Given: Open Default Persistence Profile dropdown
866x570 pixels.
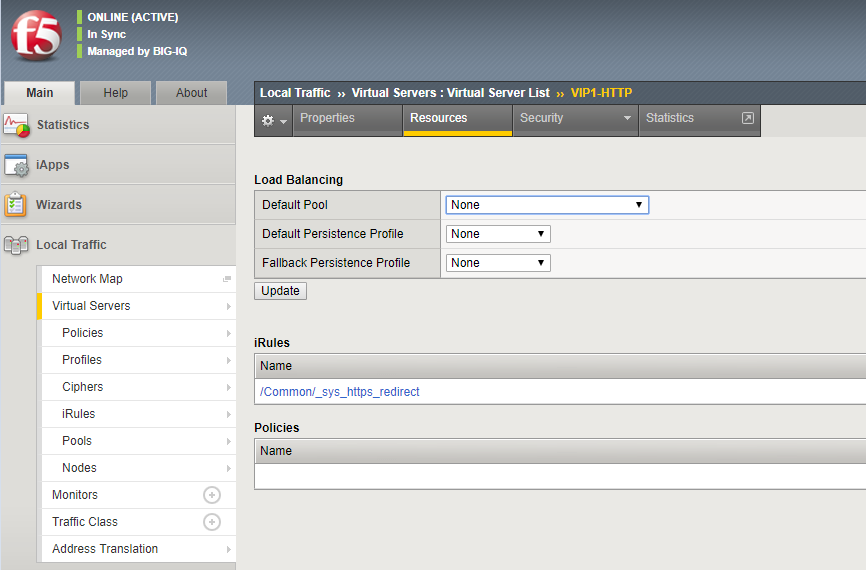Looking at the screenshot, I should [x=498, y=234].
